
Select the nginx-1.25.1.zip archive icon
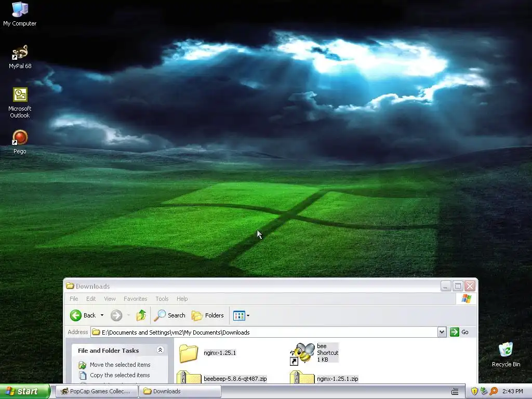302,378
